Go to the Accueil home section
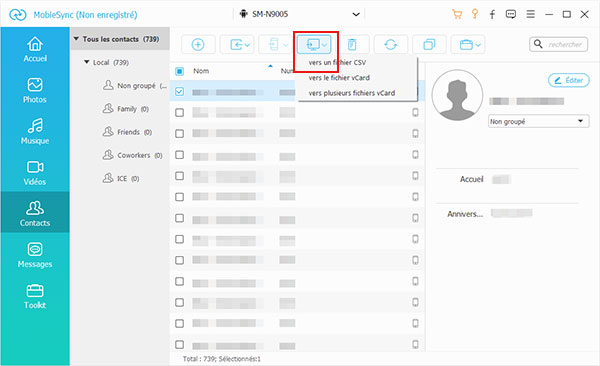 35,50
